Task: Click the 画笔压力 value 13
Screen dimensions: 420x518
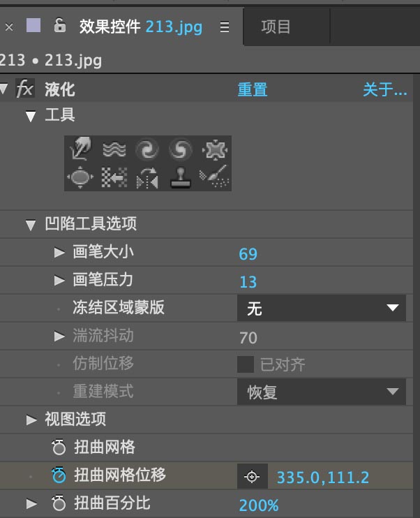Action: (x=248, y=282)
